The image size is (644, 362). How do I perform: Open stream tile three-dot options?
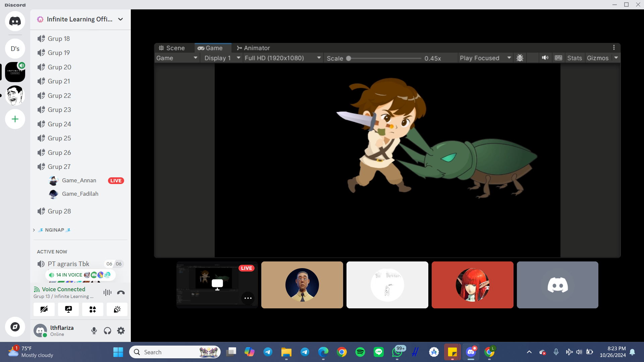(248, 298)
